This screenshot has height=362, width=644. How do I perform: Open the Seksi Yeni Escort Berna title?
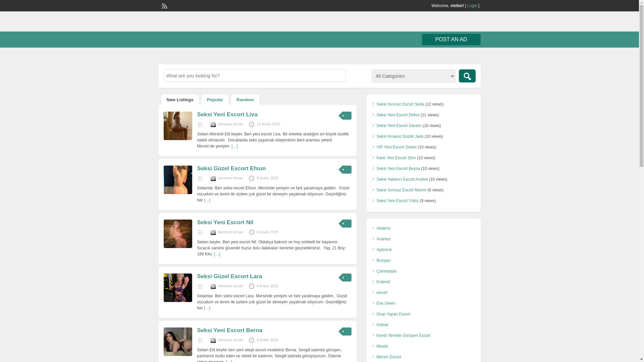point(229,330)
